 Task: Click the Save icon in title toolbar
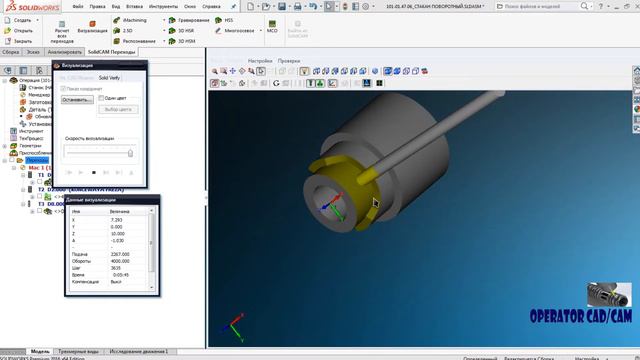282,6
